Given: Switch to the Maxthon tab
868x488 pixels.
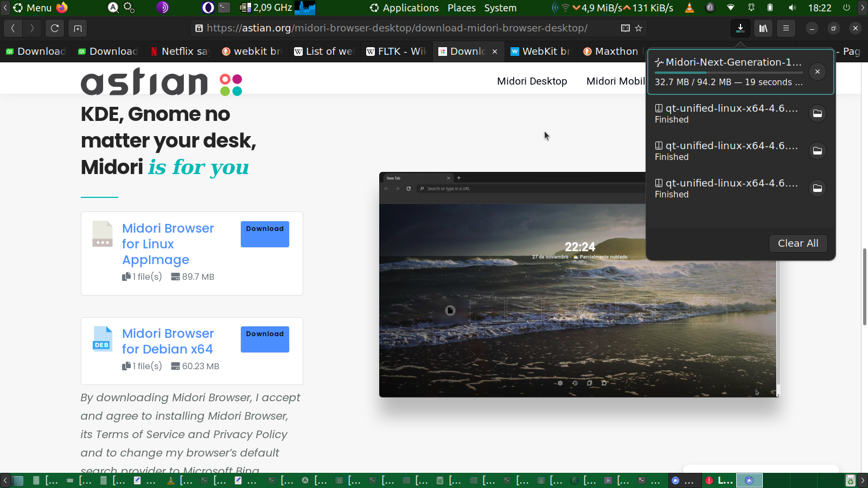Looking at the screenshot, I should pyautogui.click(x=612, y=52).
